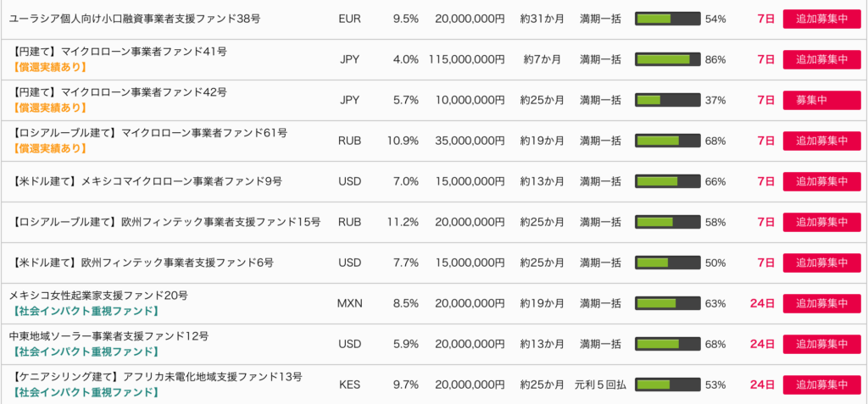Screen dimensions: 868x404
Task: Open 【米ドル建て】欧州フィンテック事業者支援ファンド6号 link
Action: (x=142, y=263)
